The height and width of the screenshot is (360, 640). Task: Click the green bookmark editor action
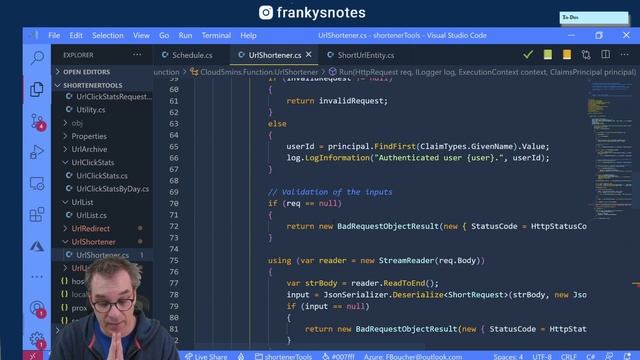(x=548, y=55)
